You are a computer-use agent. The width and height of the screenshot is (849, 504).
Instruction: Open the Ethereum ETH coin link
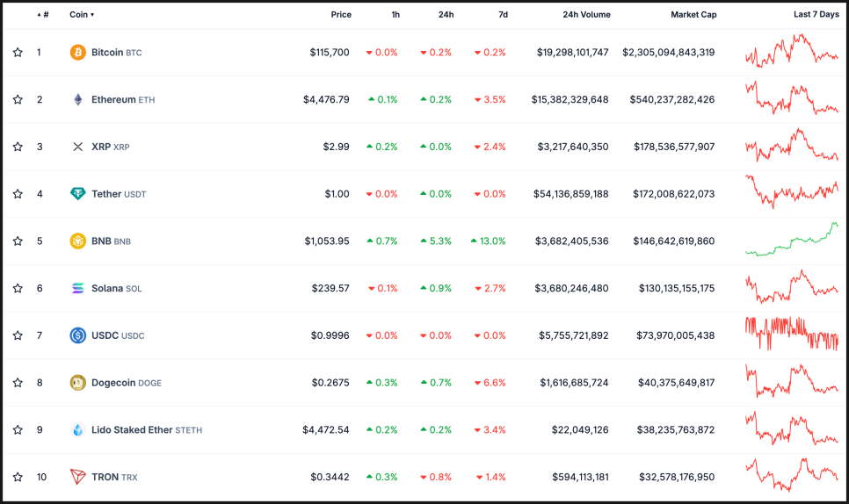[123, 99]
